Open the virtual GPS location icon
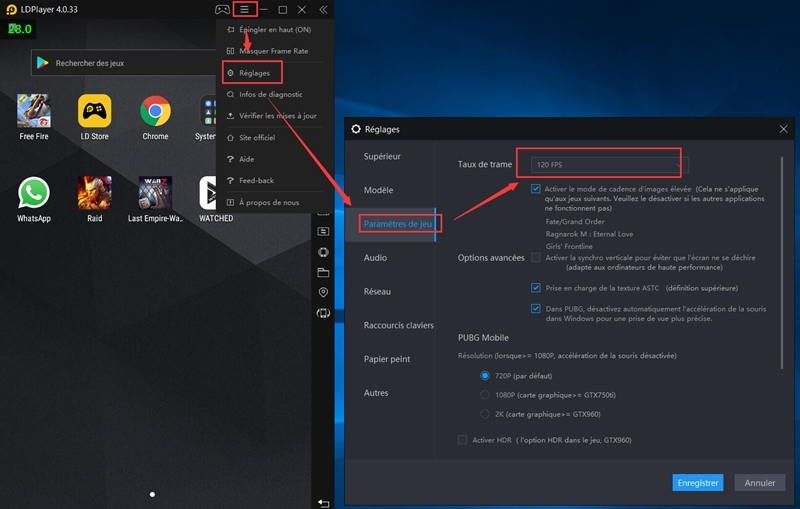This screenshot has height=509, width=800. 323,292
